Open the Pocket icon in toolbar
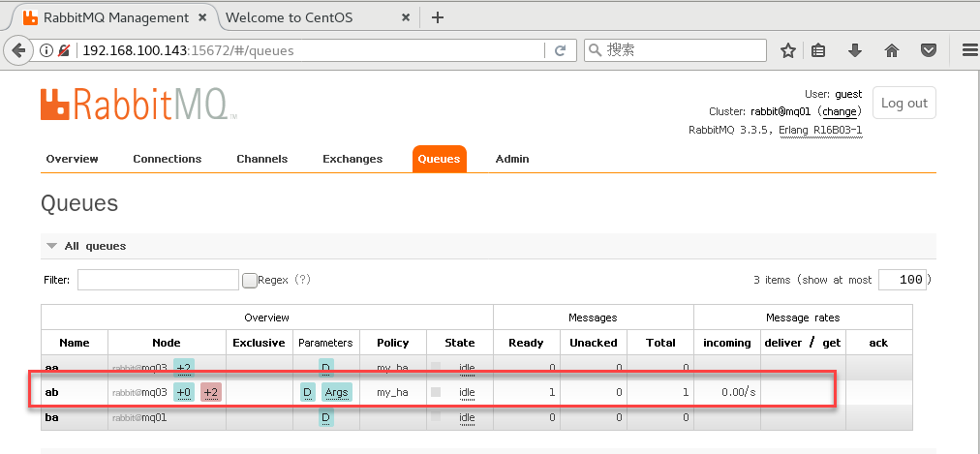 coord(929,50)
